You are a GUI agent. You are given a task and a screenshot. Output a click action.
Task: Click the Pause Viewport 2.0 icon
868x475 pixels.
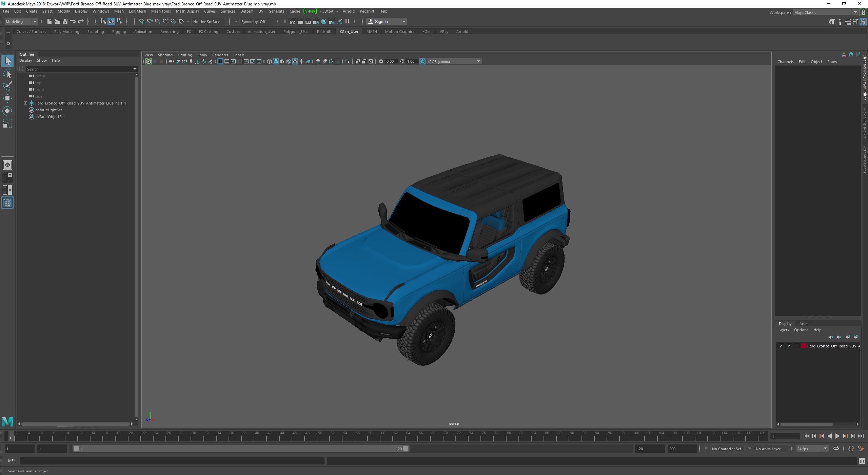pyautogui.click(x=347, y=21)
